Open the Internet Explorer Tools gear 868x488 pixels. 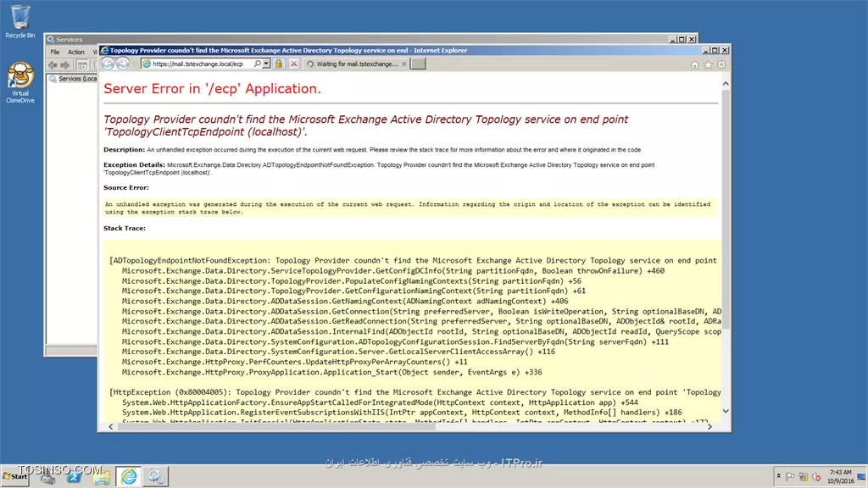(721, 64)
